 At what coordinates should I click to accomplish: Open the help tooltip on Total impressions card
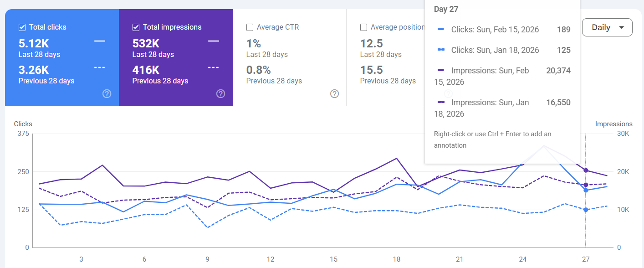tap(220, 94)
